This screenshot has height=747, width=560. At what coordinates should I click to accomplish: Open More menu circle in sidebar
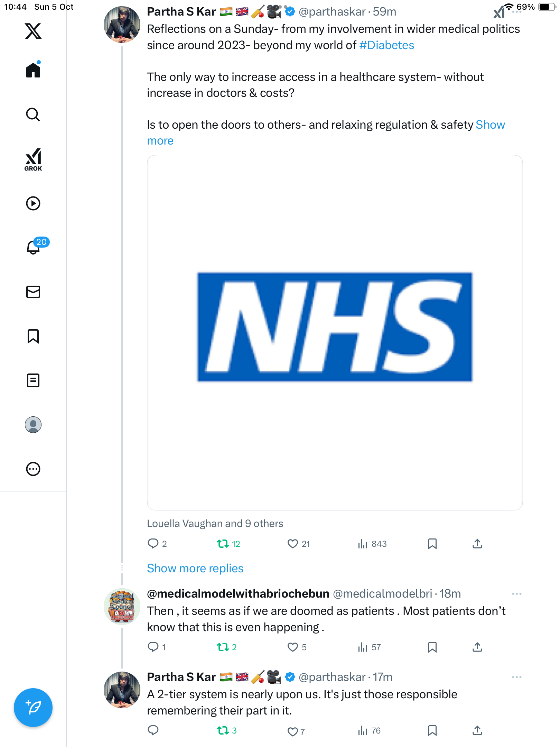click(33, 469)
